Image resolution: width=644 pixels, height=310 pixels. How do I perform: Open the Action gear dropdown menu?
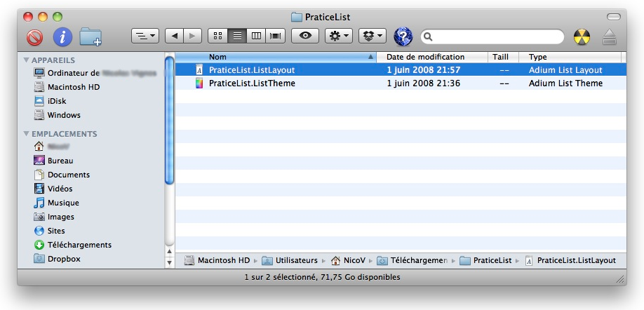[x=338, y=35]
